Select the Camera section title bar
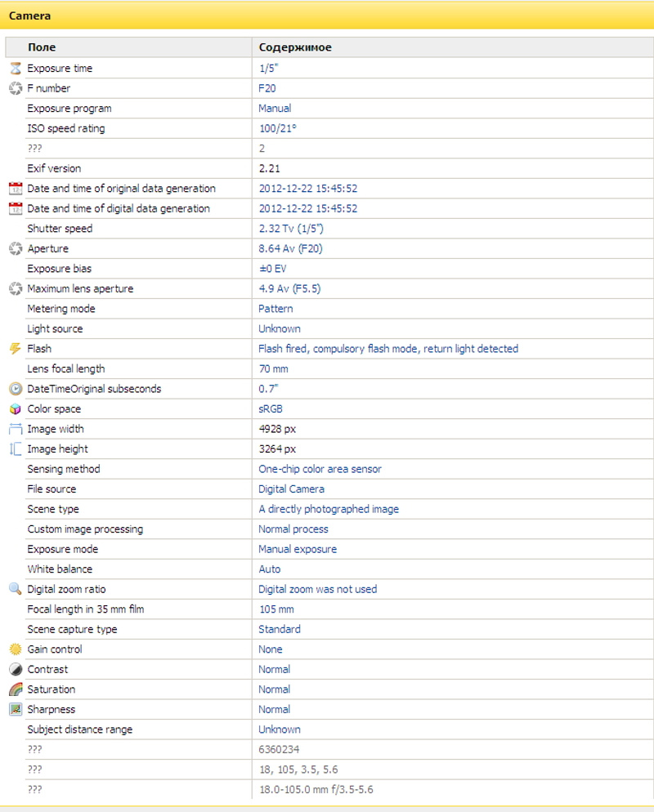This screenshot has width=654, height=812. (327, 16)
